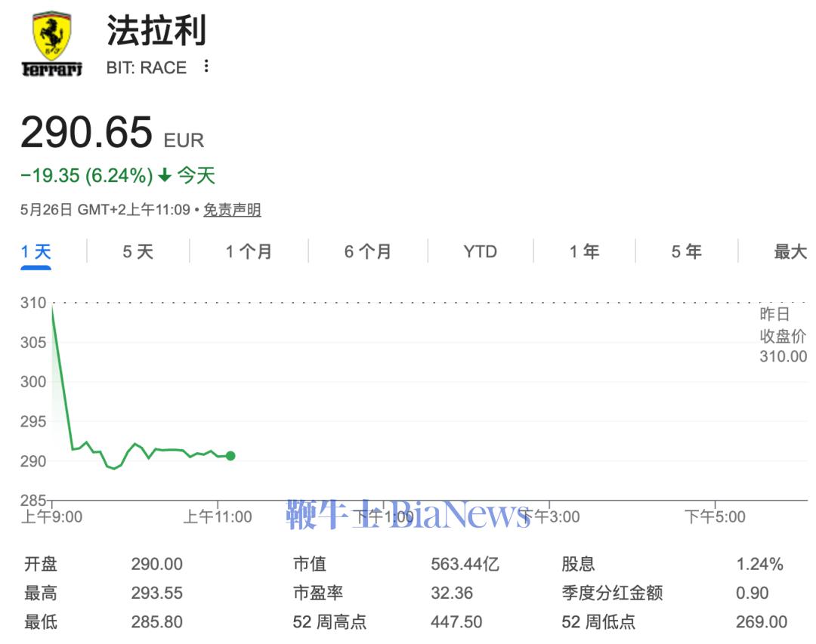Click the 52 周低点 label
The image size is (816, 644).
[x=598, y=621]
